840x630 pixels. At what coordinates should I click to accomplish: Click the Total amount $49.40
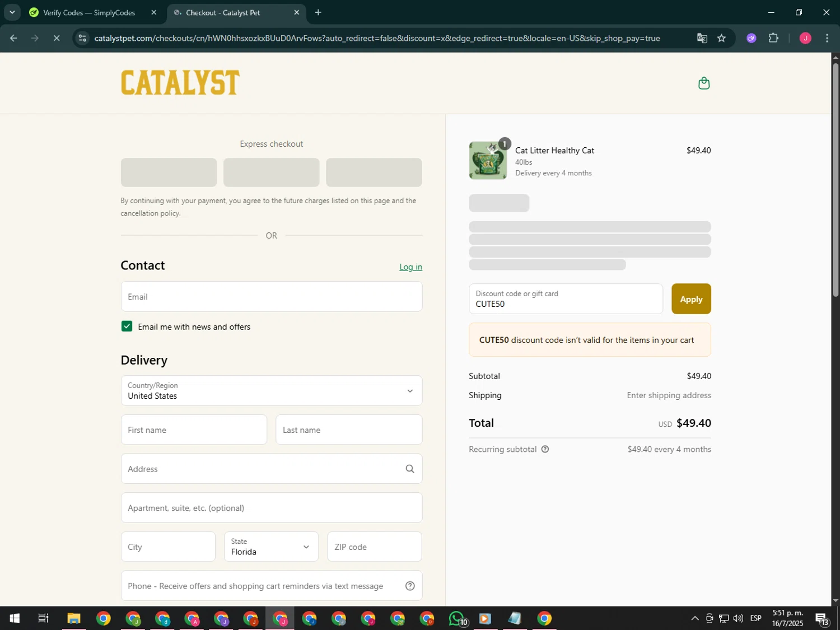(694, 423)
